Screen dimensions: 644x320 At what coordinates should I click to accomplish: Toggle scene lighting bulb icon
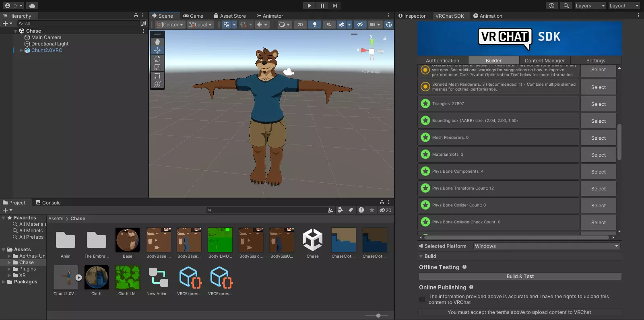coord(314,25)
